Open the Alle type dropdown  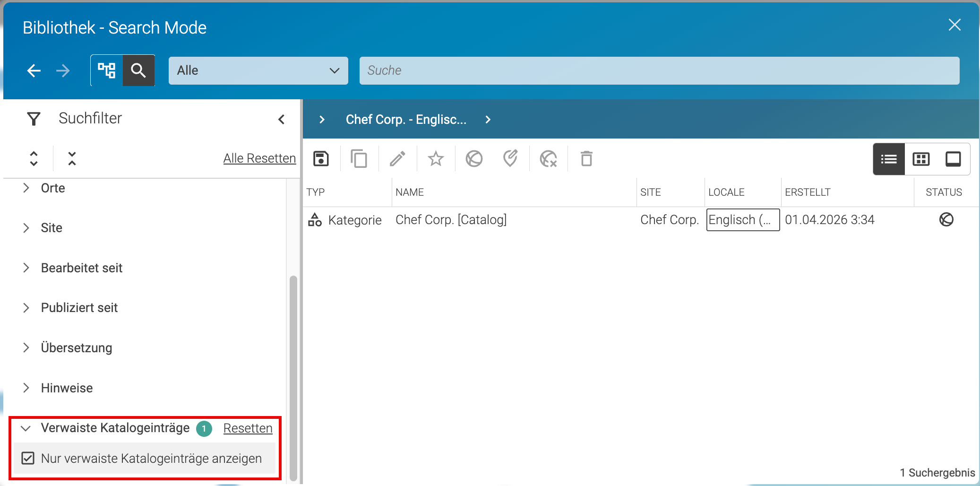tap(258, 70)
